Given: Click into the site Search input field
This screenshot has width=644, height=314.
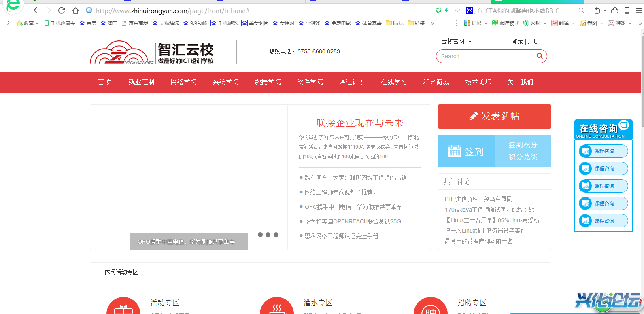Looking at the screenshot, I should click(x=486, y=56).
